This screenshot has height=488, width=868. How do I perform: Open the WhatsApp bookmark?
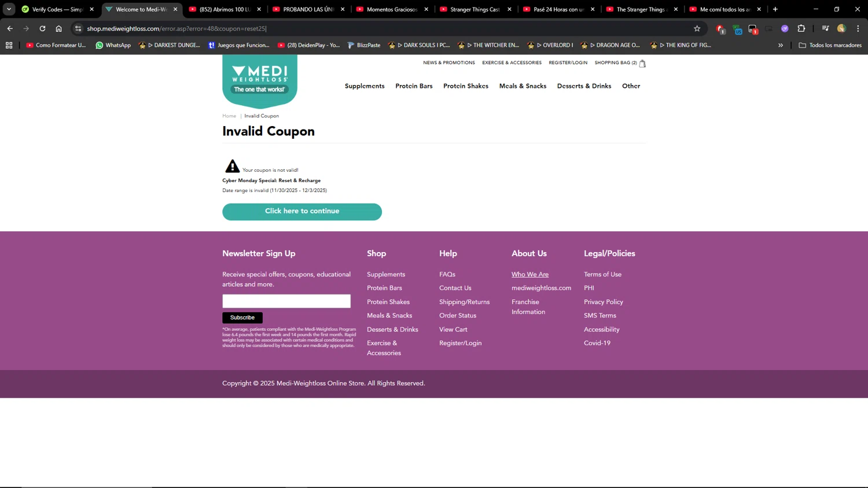click(x=113, y=45)
